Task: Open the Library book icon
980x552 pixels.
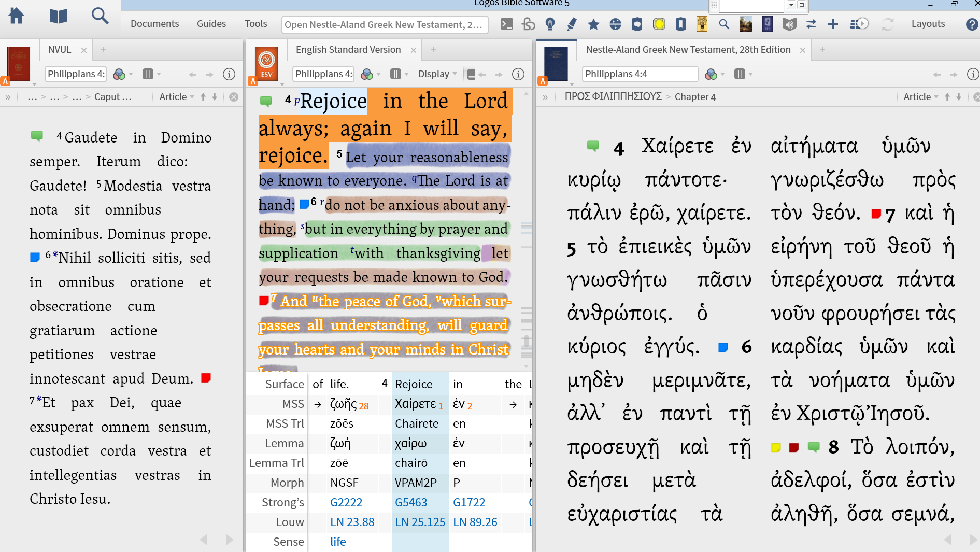Action: (58, 16)
